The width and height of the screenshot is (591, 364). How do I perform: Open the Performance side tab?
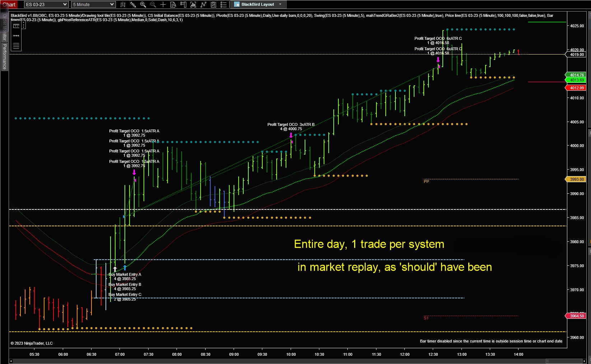pyautogui.click(x=4, y=57)
